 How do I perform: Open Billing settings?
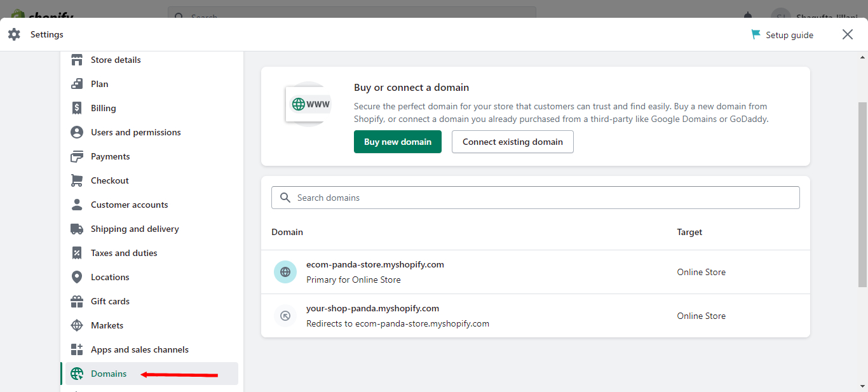pyautogui.click(x=104, y=108)
